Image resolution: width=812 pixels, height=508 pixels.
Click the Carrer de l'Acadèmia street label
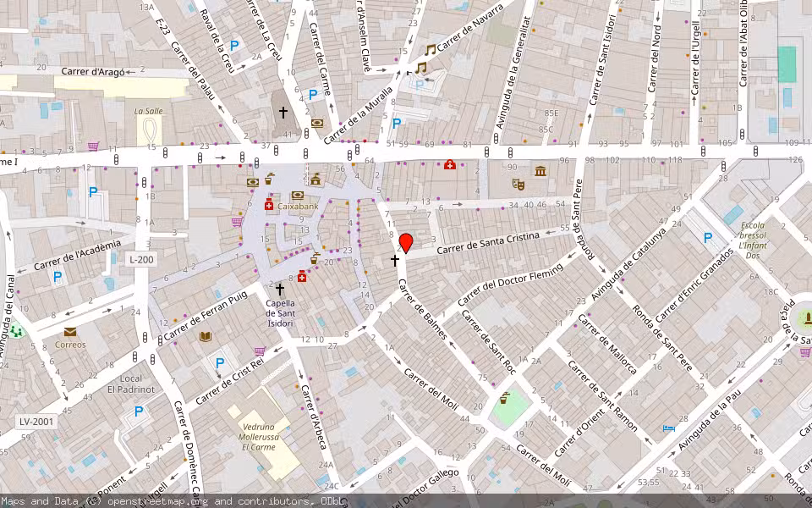click(77, 255)
